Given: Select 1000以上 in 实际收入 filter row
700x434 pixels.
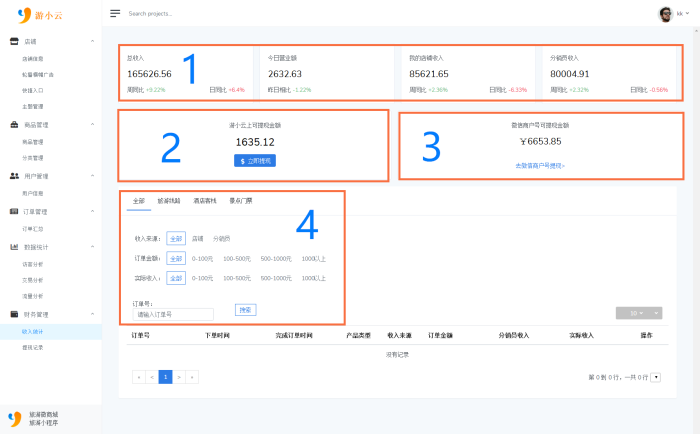Looking at the screenshot, I should pyautogui.click(x=313, y=278).
